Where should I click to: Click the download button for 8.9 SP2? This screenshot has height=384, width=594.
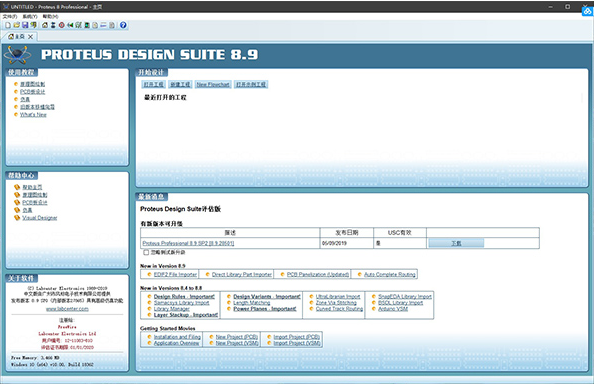point(456,243)
